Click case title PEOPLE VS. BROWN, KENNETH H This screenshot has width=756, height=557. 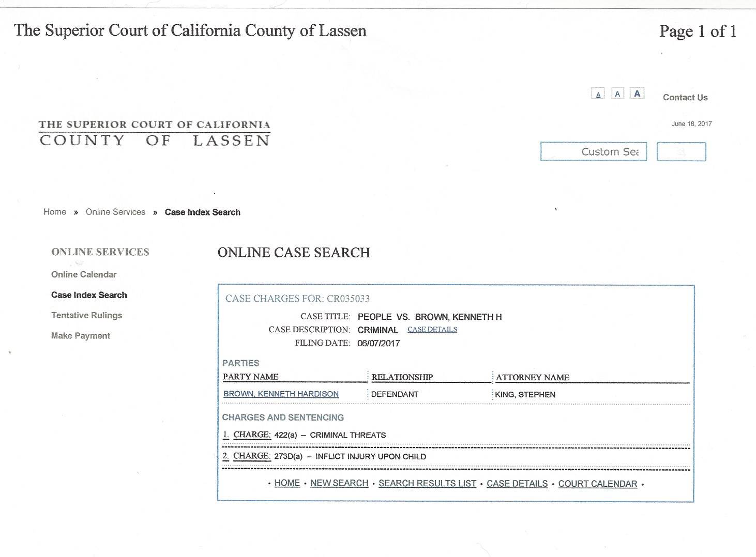430,317
